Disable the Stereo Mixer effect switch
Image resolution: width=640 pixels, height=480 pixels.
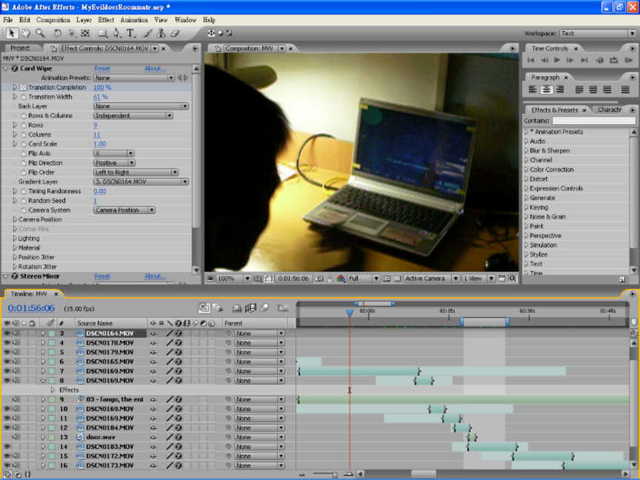14,276
